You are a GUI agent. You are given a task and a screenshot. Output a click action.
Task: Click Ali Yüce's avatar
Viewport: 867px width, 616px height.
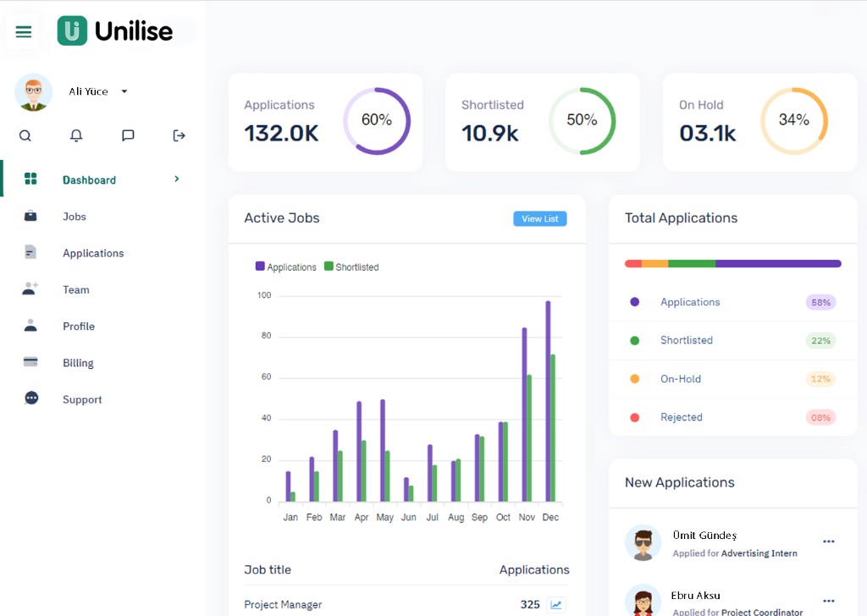click(33, 91)
